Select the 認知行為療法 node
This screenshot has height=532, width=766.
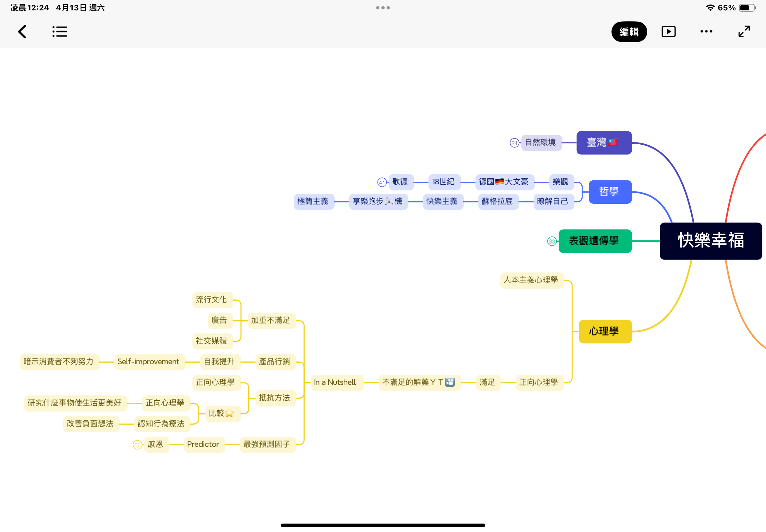(162, 424)
